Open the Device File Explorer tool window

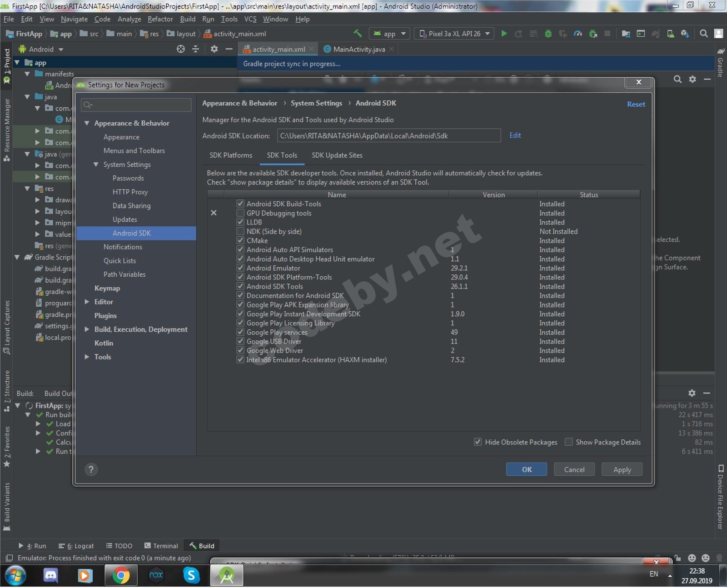[x=721, y=497]
